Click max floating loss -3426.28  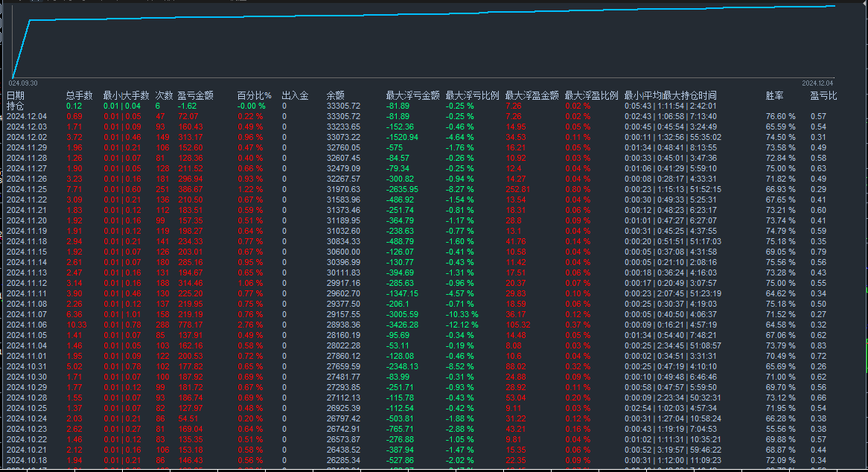tap(402, 325)
